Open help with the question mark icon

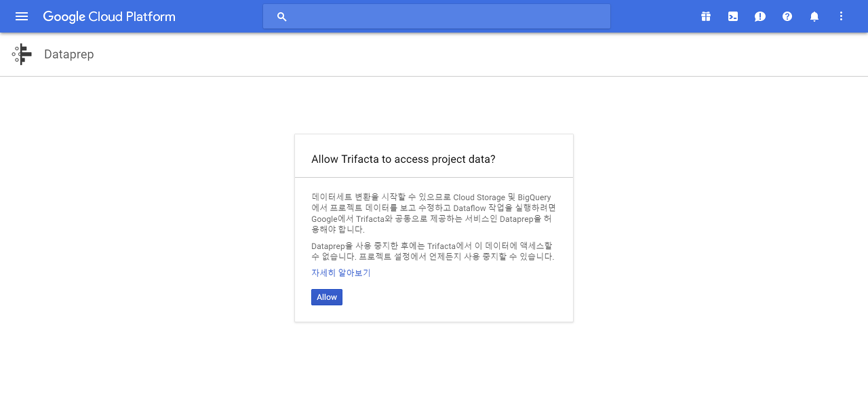click(787, 16)
